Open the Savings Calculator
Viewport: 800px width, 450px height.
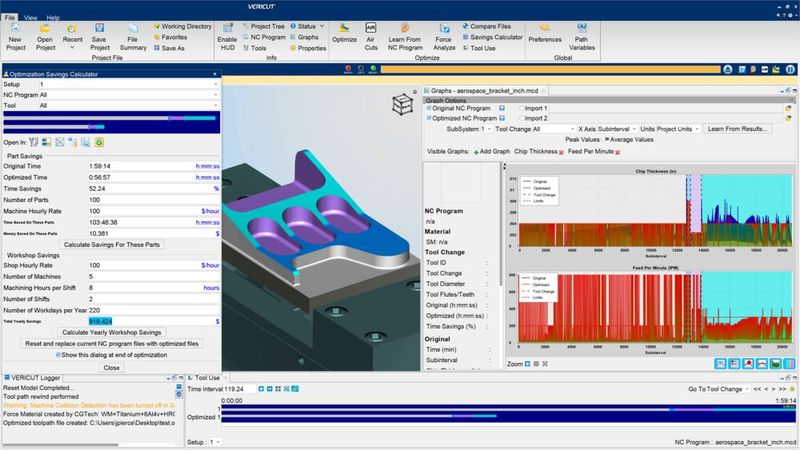click(x=492, y=37)
